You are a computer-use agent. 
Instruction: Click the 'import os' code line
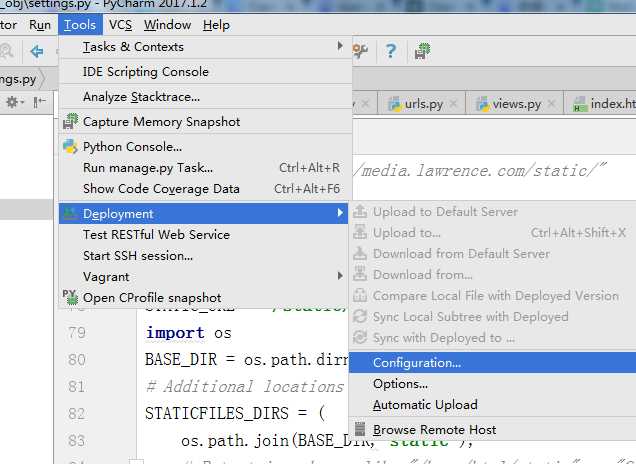pos(189,333)
